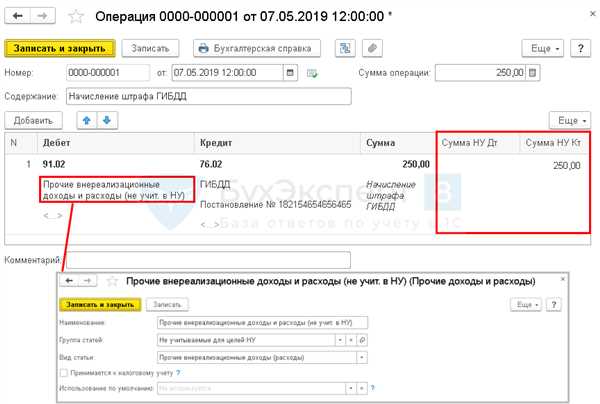Open the date calendar picker icon
The width and height of the screenshot is (600, 404).
click(x=290, y=73)
